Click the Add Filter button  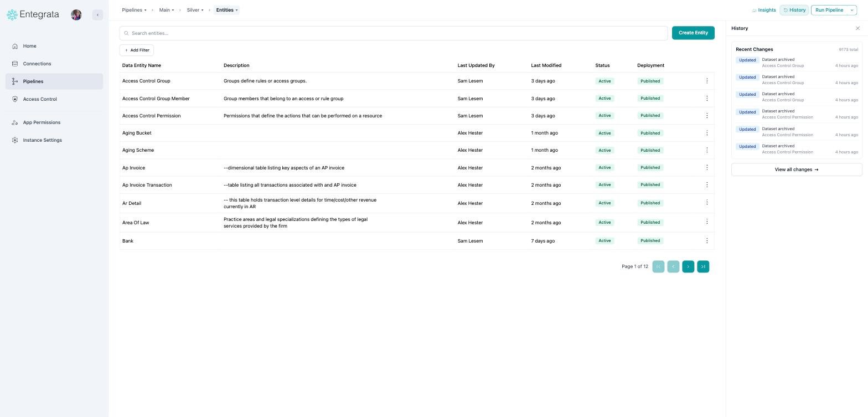point(137,50)
